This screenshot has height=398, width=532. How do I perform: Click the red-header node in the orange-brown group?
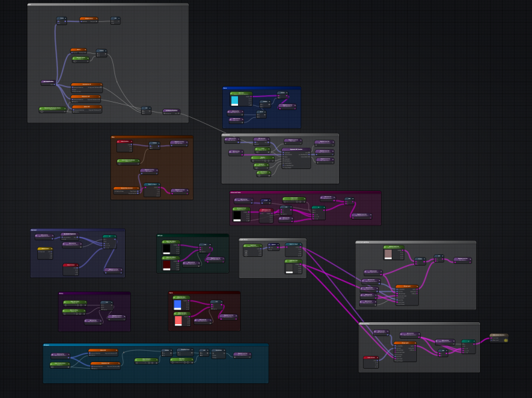(124, 142)
